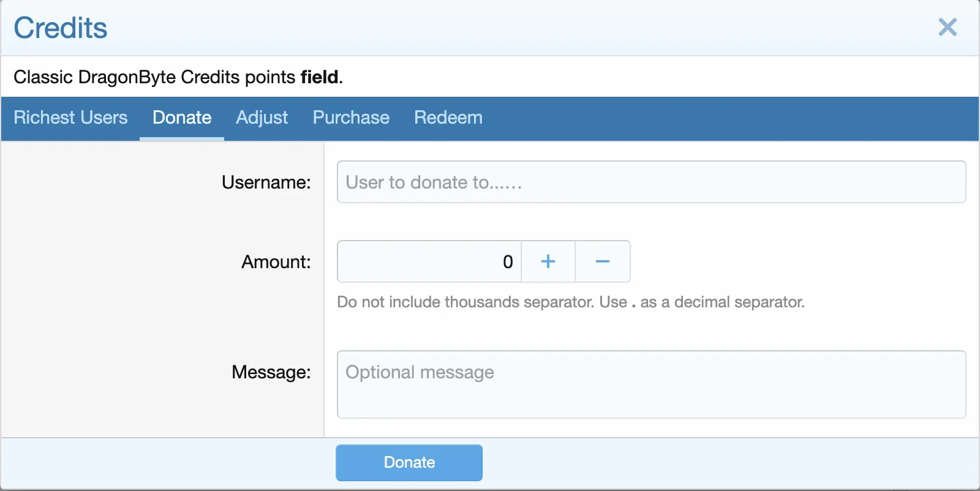Click the Credits dialog title
Viewport: 980px width, 491px height.
click(61, 28)
